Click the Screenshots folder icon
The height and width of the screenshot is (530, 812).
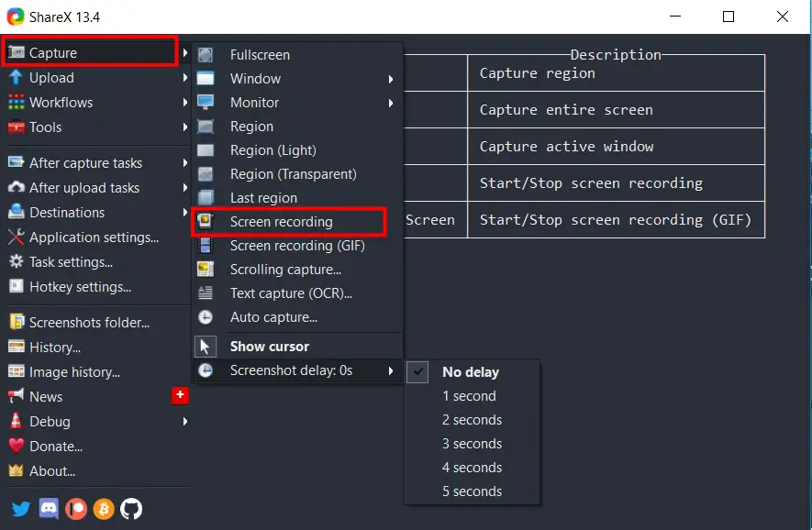tap(17, 322)
